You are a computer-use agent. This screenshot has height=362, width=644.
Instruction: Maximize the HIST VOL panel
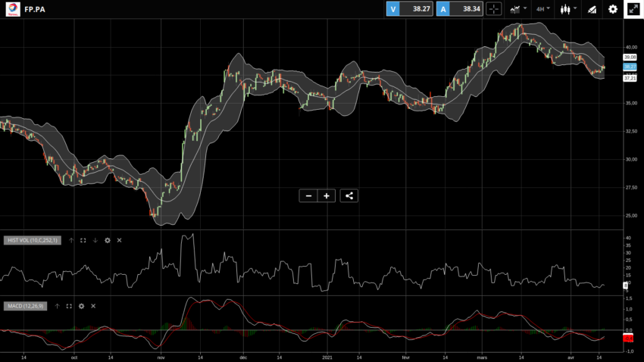point(83,240)
